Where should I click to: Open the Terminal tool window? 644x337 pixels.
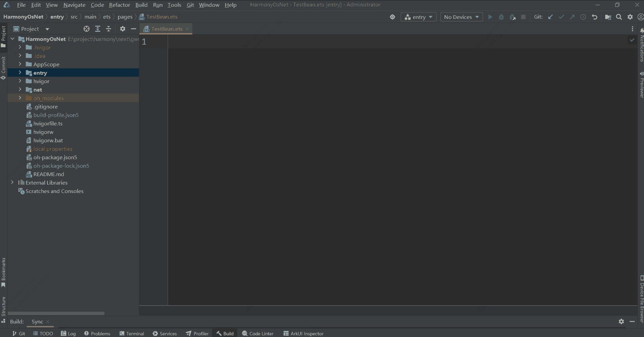(132, 333)
